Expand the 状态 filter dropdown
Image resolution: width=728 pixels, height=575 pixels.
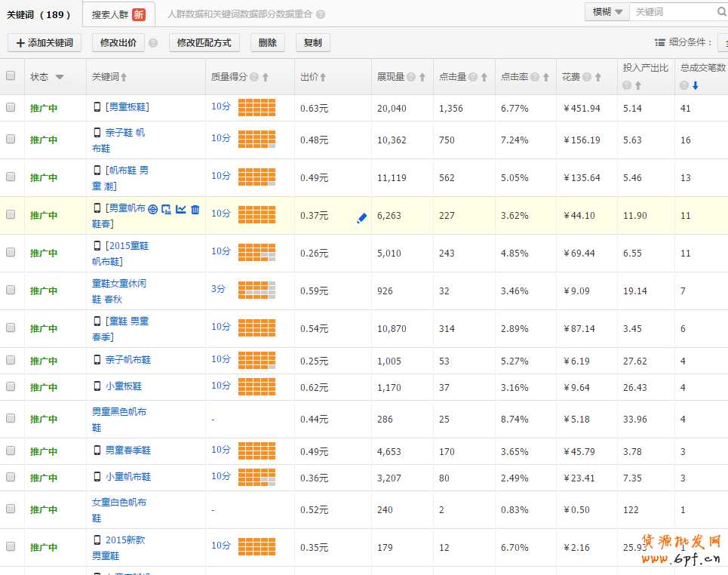pyautogui.click(x=60, y=77)
